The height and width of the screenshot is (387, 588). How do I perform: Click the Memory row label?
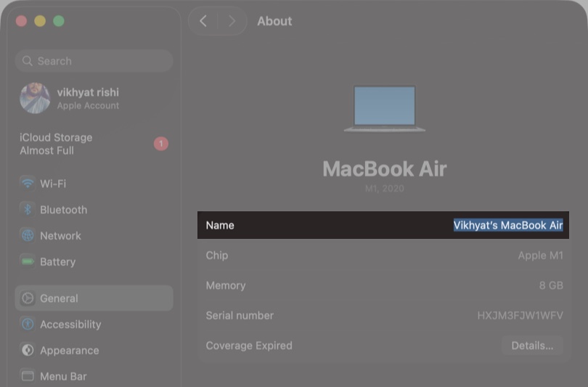click(x=225, y=285)
